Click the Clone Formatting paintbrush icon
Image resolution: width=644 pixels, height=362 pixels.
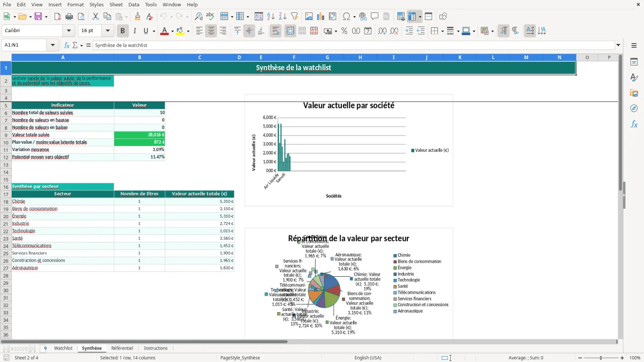[x=137, y=17]
